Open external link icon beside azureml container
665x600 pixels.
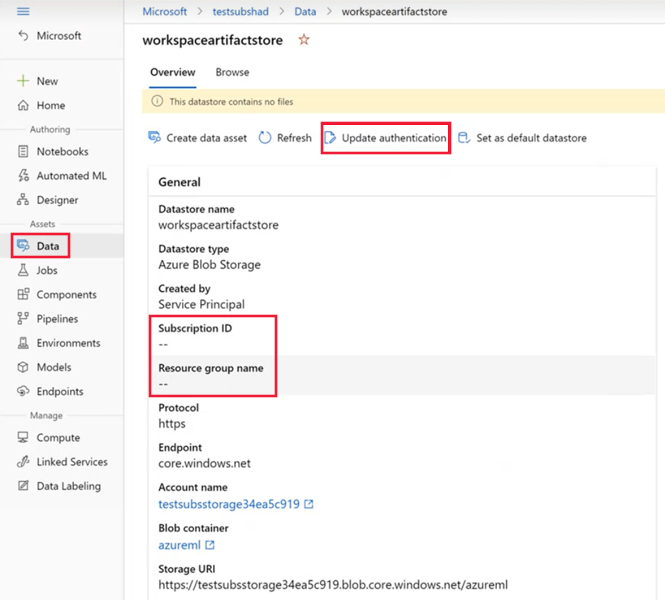[210, 545]
